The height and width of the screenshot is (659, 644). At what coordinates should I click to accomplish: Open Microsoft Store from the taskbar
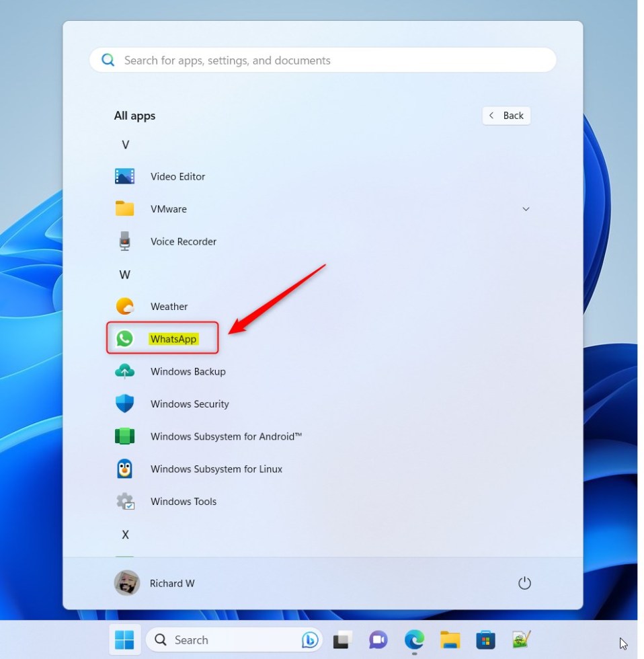pos(485,639)
